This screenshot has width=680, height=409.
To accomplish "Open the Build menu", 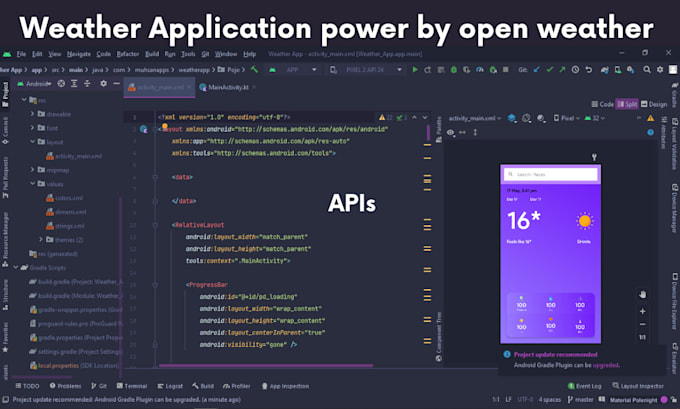I will [152, 54].
